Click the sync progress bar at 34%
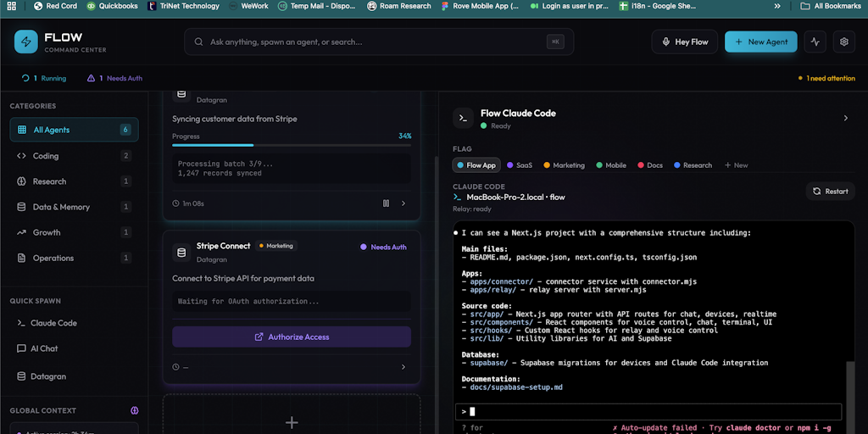This screenshot has height=434, width=868. (x=292, y=145)
